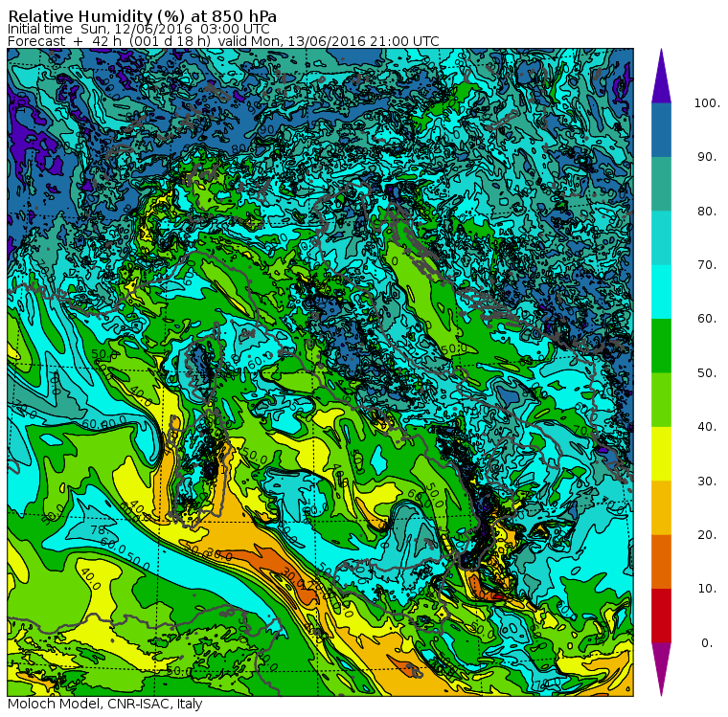728x717 pixels.
Task: Click the "Moloch Model, CNR-ISAC, Italy" credit
Action: click(105, 704)
